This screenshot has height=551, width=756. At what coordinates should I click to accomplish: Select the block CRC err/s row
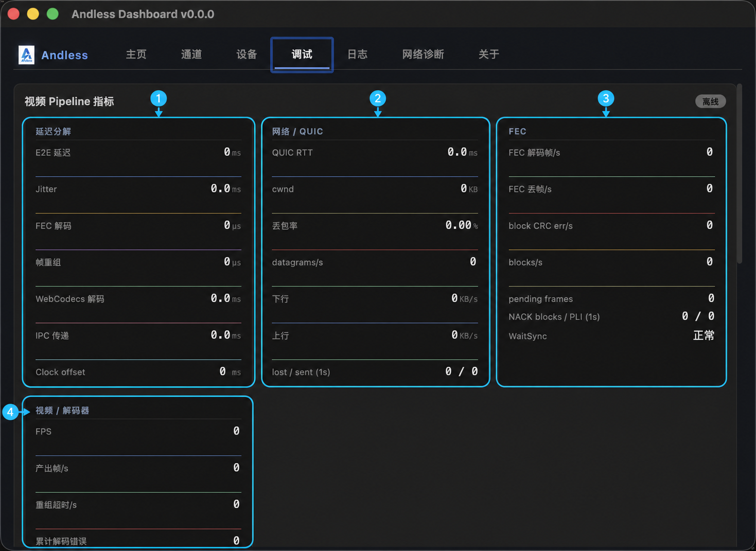click(x=611, y=226)
